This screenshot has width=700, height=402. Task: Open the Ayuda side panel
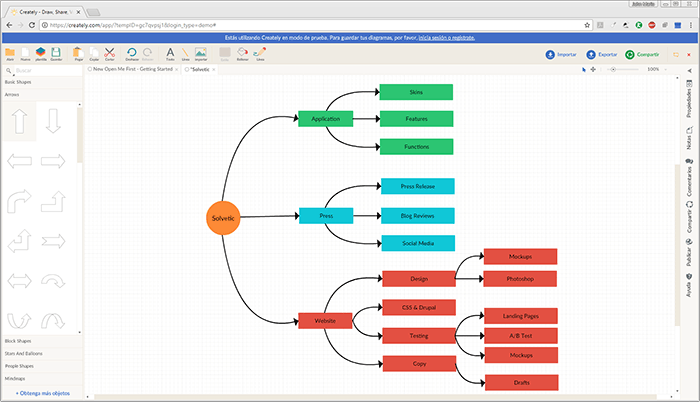click(689, 286)
